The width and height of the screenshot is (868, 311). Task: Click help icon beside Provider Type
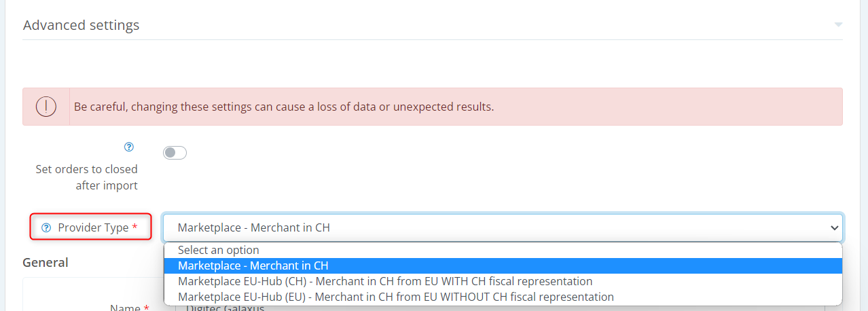[46, 228]
